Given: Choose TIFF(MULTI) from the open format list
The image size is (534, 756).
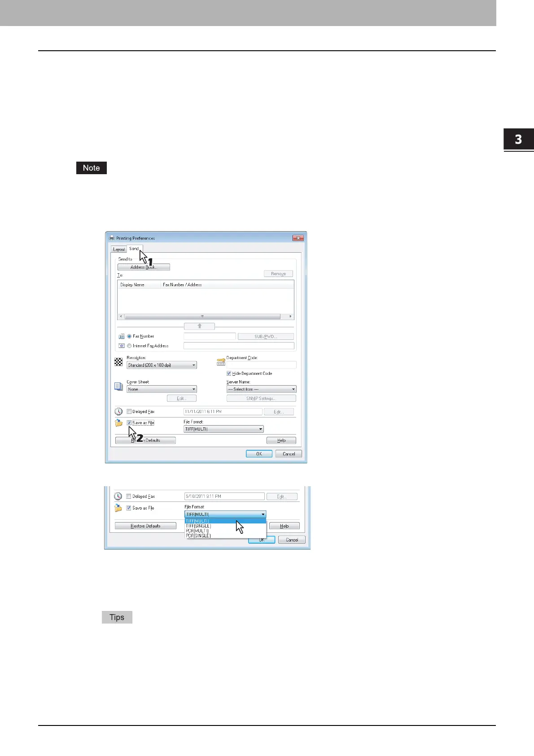Looking at the screenshot, I should (225, 521).
